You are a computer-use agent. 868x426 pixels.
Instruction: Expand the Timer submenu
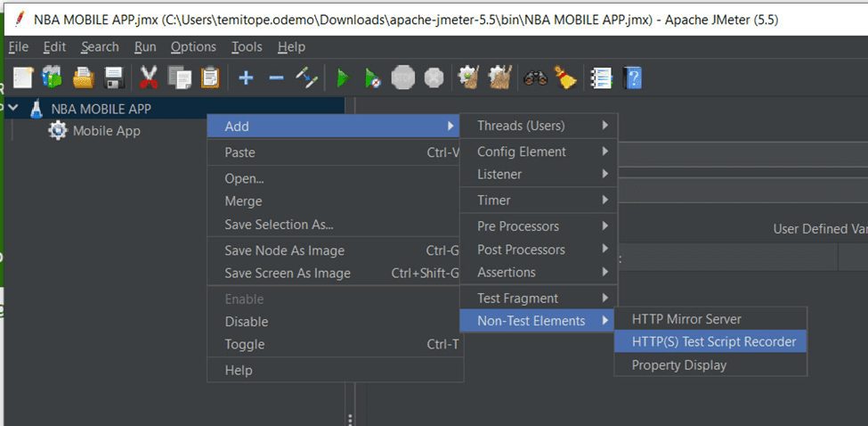coord(539,200)
